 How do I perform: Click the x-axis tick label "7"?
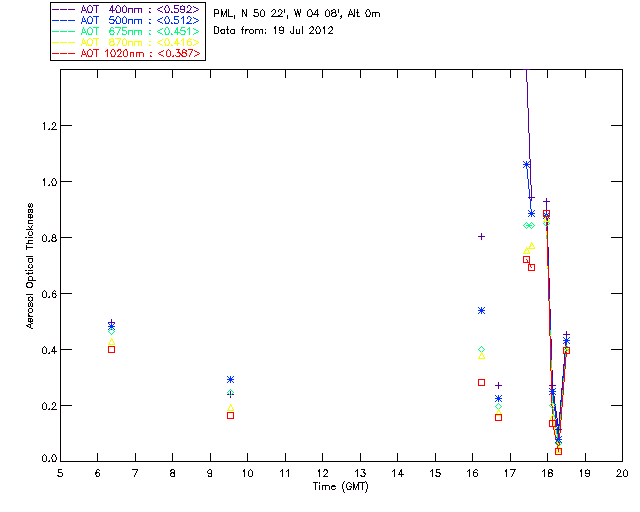(135, 473)
